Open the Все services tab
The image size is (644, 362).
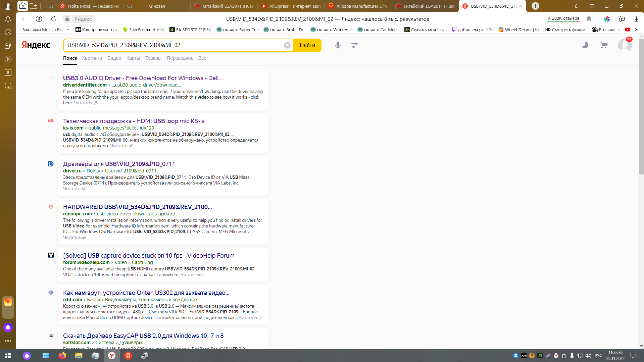click(202, 58)
